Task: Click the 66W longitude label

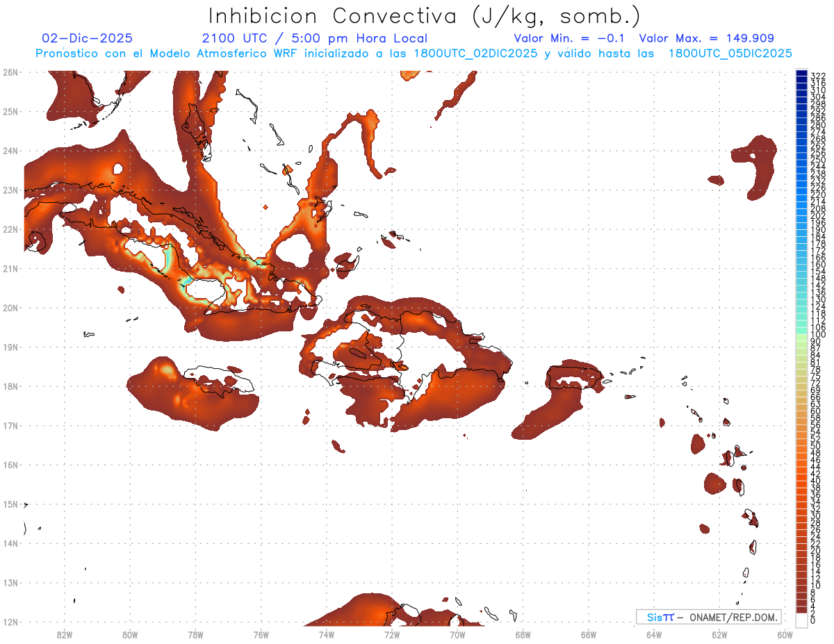Action: pyautogui.click(x=589, y=634)
